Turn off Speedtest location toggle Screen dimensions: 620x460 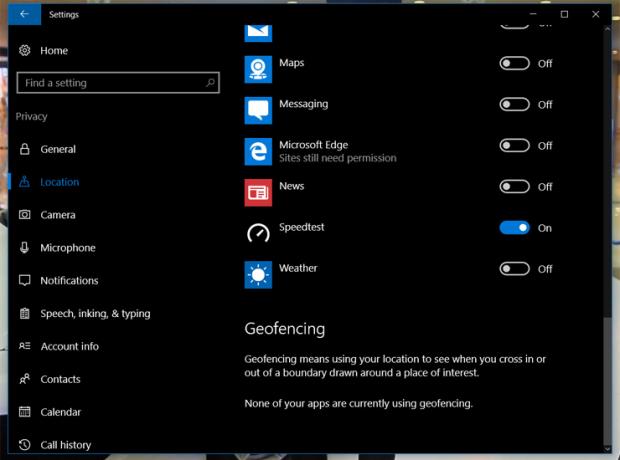[x=514, y=228]
